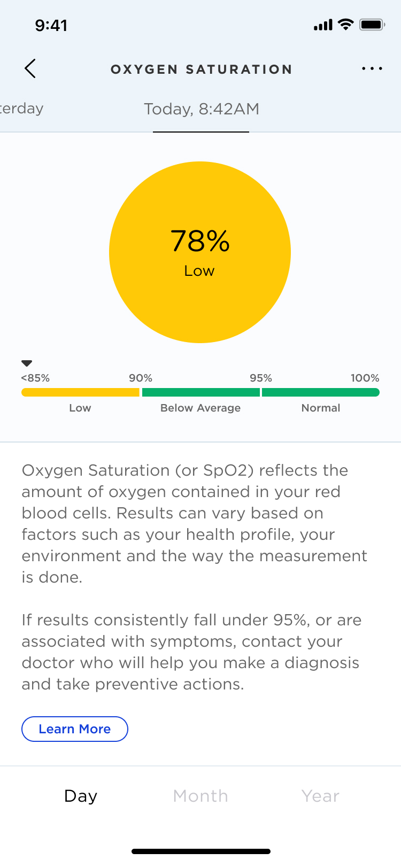This screenshot has width=401, height=868.
Task: Tap the SpO2 description paragraph
Action: click(x=195, y=524)
